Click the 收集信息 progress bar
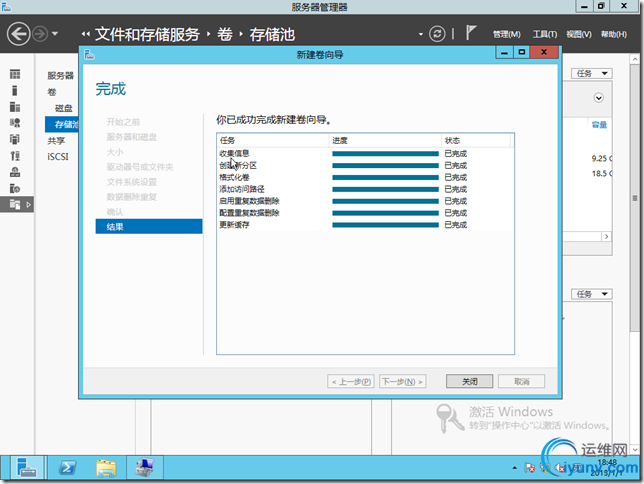 point(385,154)
